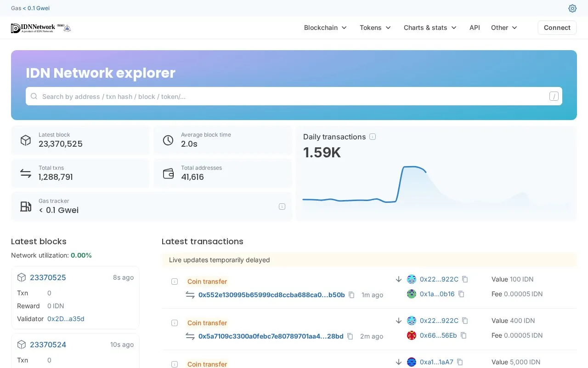Click the Total addresses wallet icon
Screen dimensions: 588x368
pos(168,173)
